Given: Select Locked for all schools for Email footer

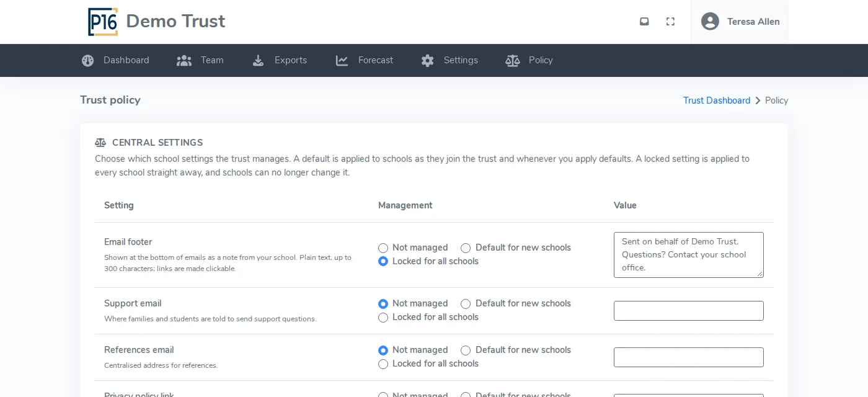Looking at the screenshot, I should [x=383, y=262].
